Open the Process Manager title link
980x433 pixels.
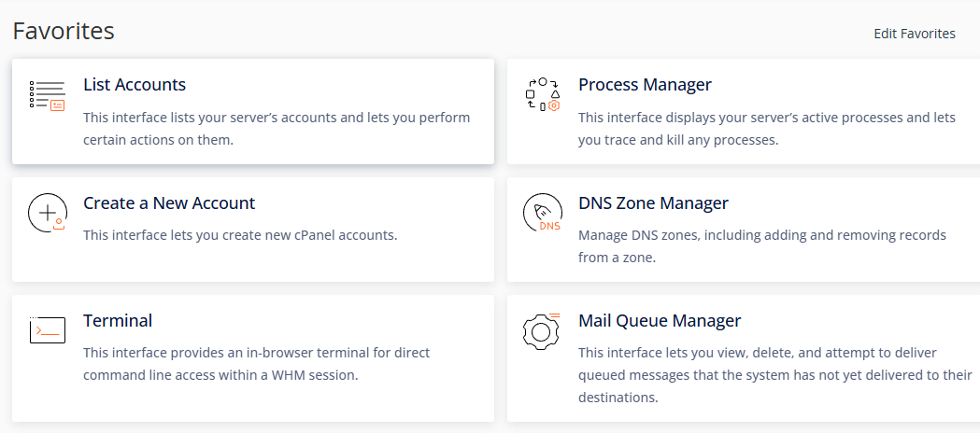pos(645,84)
